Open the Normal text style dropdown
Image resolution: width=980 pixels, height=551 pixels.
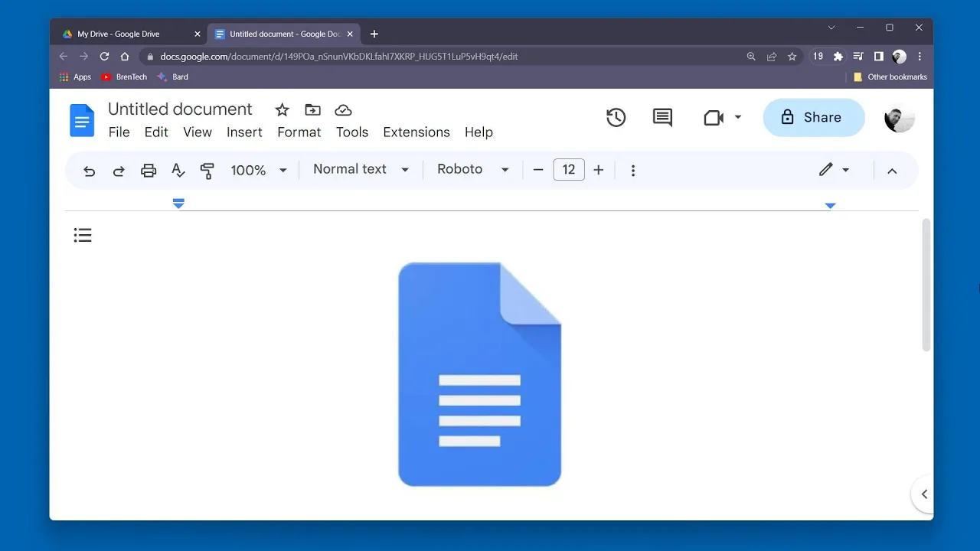tap(361, 169)
